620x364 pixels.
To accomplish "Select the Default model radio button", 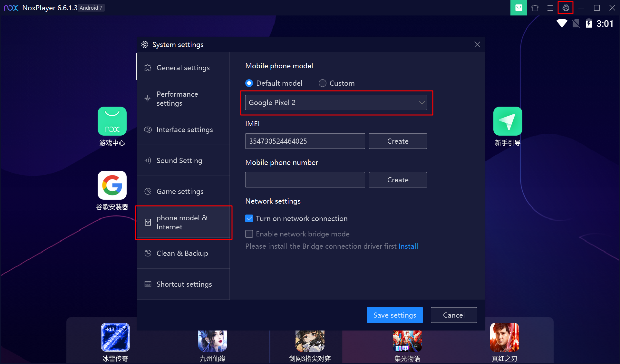I will (249, 83).
